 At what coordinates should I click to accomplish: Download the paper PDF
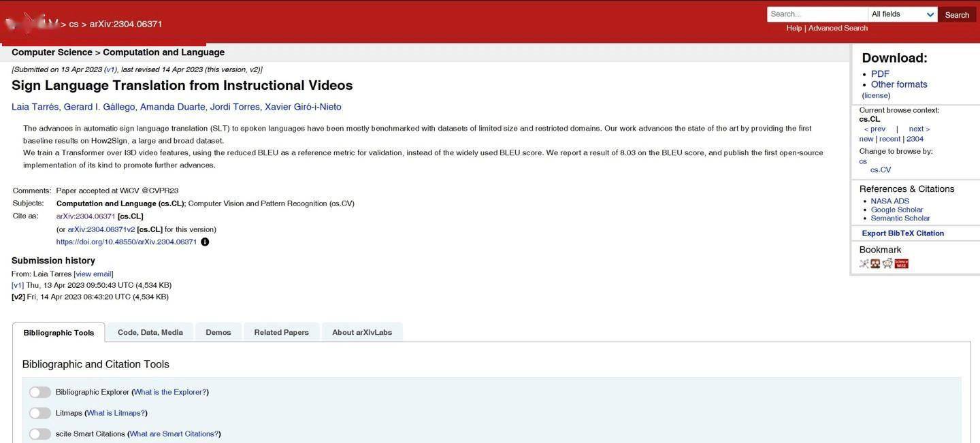[x=880, y=73]
